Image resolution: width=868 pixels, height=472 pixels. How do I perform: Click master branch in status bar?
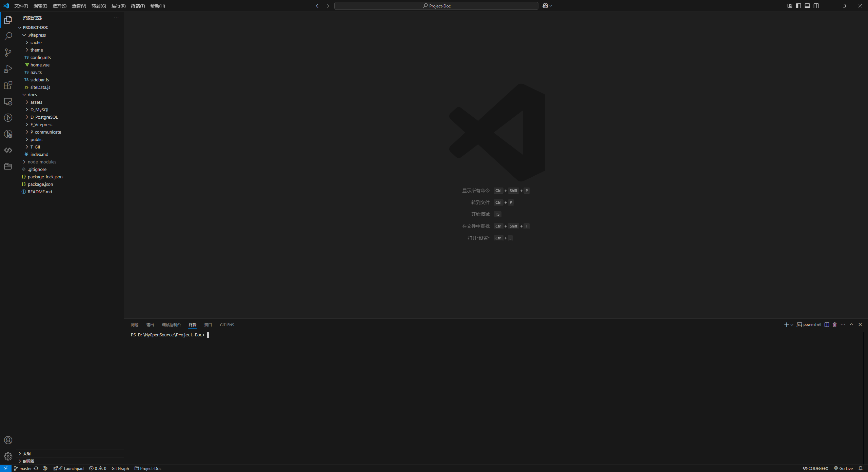click(x=23, y=468)
